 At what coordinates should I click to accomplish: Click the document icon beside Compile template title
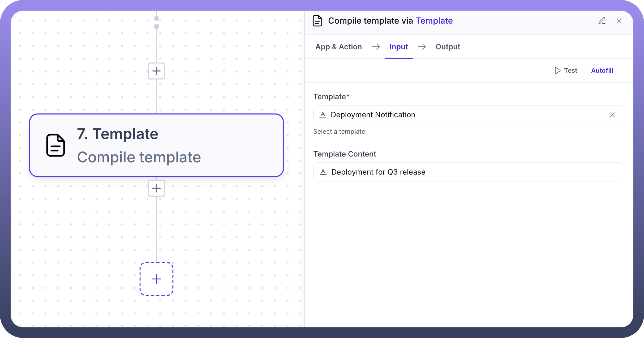tap(317, 21)
